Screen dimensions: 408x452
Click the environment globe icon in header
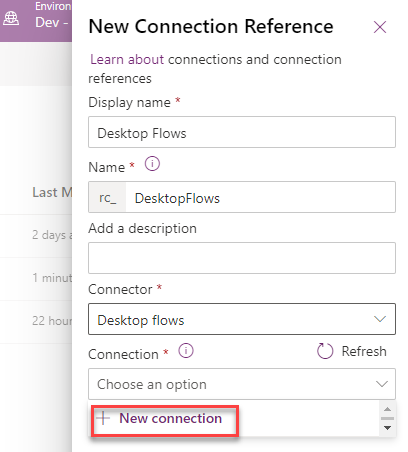tap(11, 18)
